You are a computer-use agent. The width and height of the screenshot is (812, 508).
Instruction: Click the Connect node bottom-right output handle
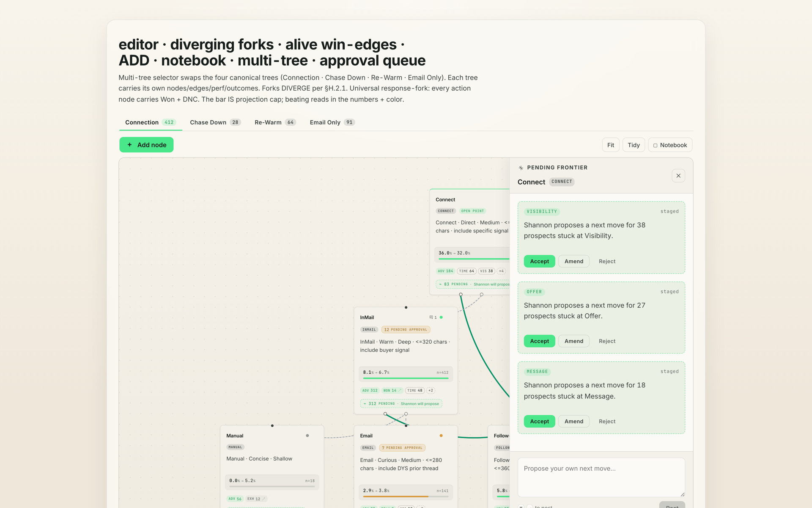point(482,294)
